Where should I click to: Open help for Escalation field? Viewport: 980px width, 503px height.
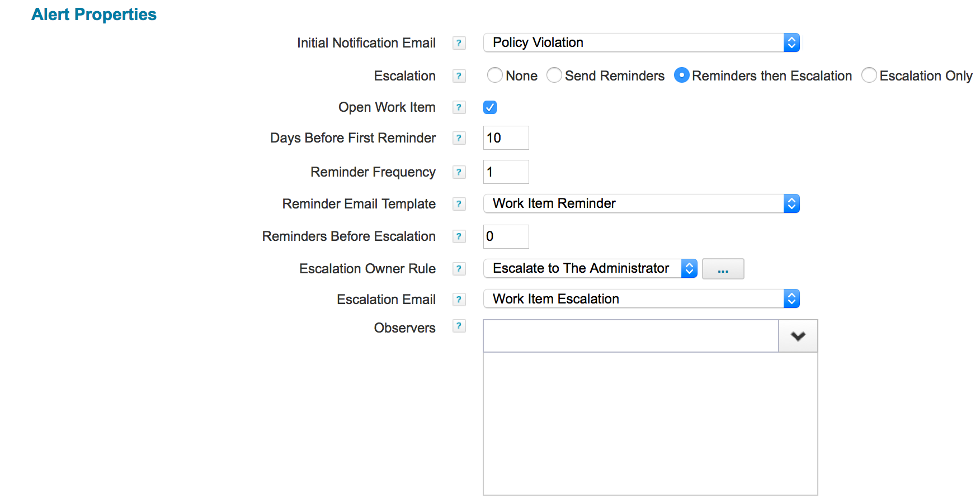pos(459,76)
